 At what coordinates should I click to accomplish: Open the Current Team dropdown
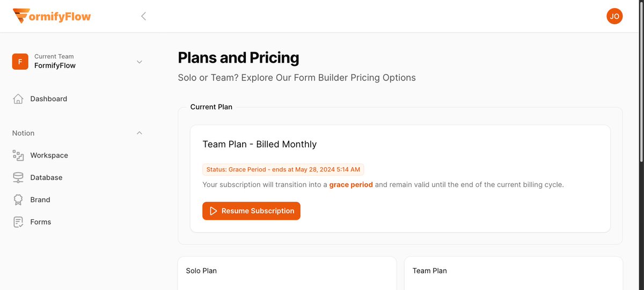140,62
